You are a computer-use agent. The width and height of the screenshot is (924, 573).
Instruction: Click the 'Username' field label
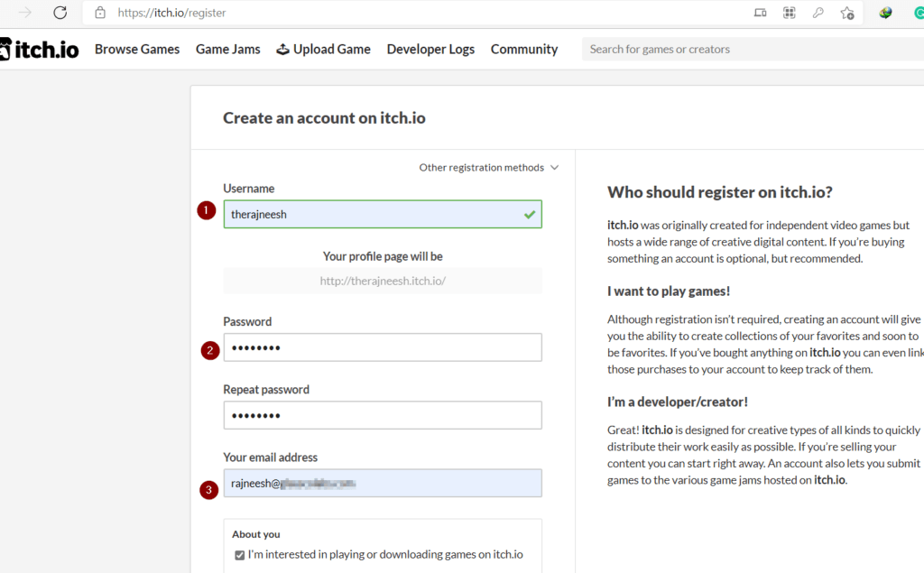pos(249,189)
